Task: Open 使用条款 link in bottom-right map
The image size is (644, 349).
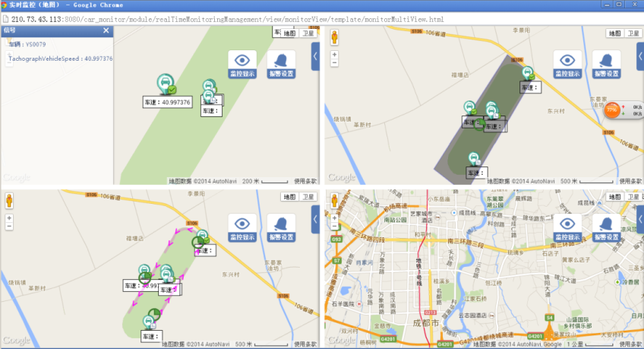Action: (630, 344)
